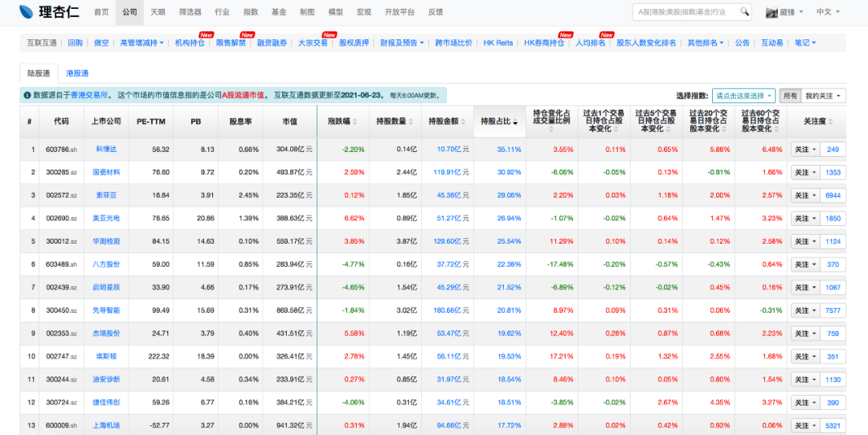
Task: Open the 选择指数 dropdown
Action: point(744,96)
